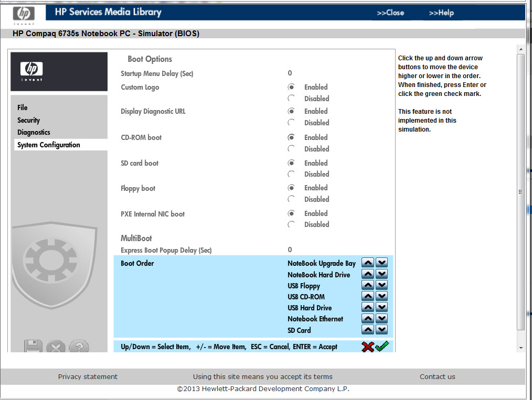Screen dimensions: 532x400
Task: Click the Express Boot Popup Delay value 0
Action: click(290, 250)
